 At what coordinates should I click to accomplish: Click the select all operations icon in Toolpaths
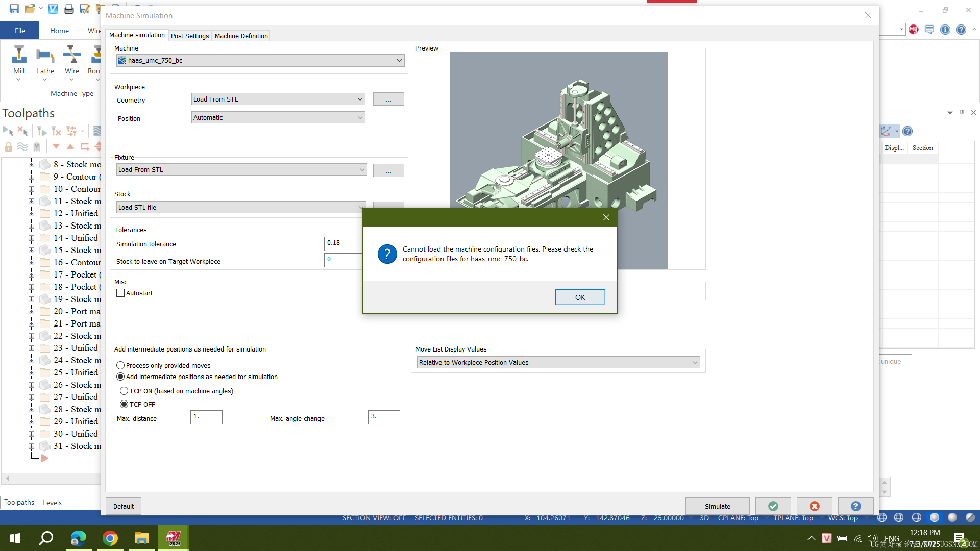[8, 131]
